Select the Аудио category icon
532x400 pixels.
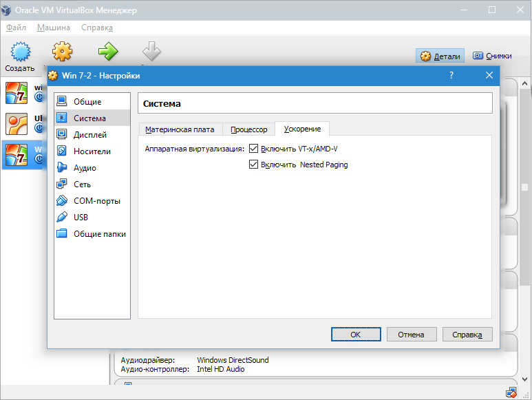tap(62, 168)
